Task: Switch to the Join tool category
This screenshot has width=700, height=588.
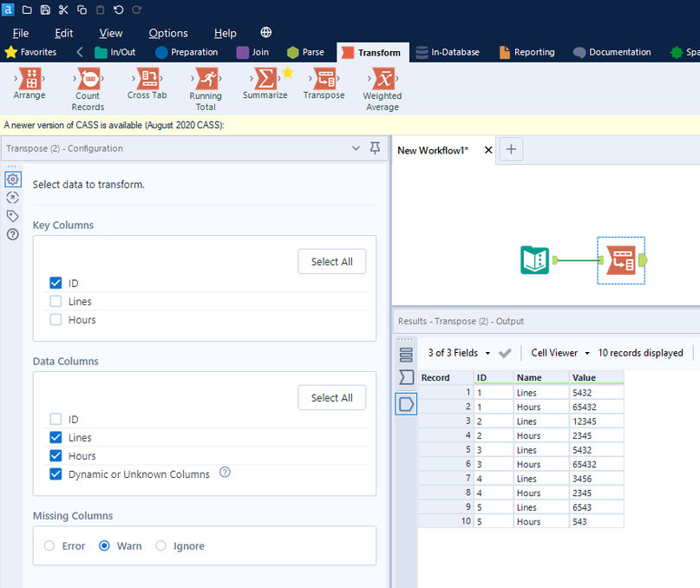Action: 253,52
